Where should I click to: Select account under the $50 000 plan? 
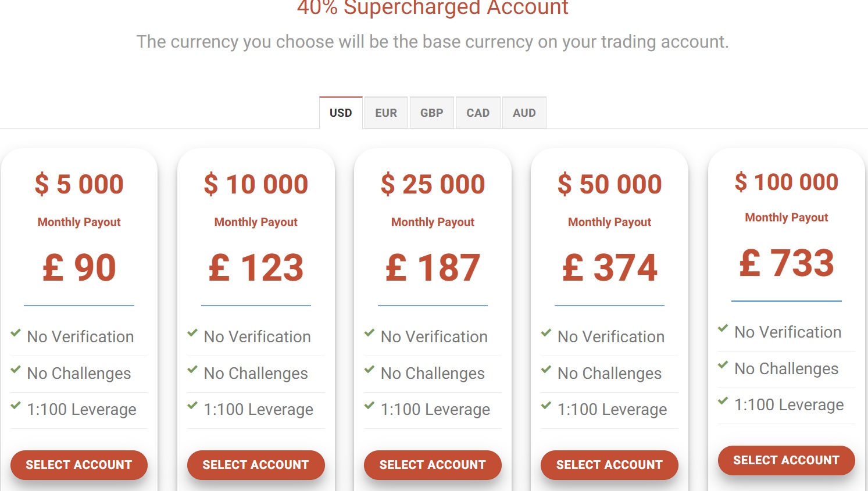coord(609,465)
